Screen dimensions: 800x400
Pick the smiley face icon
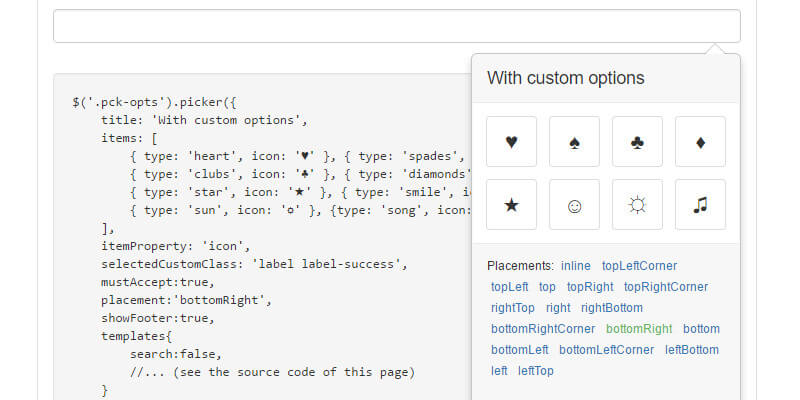point(574,205)
